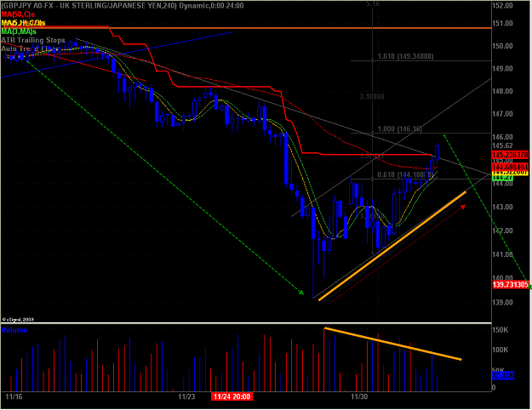The height and width of the screenshot is (410, 532).
Task: Click the 143.00 price axis label
Action: [502, 207]
